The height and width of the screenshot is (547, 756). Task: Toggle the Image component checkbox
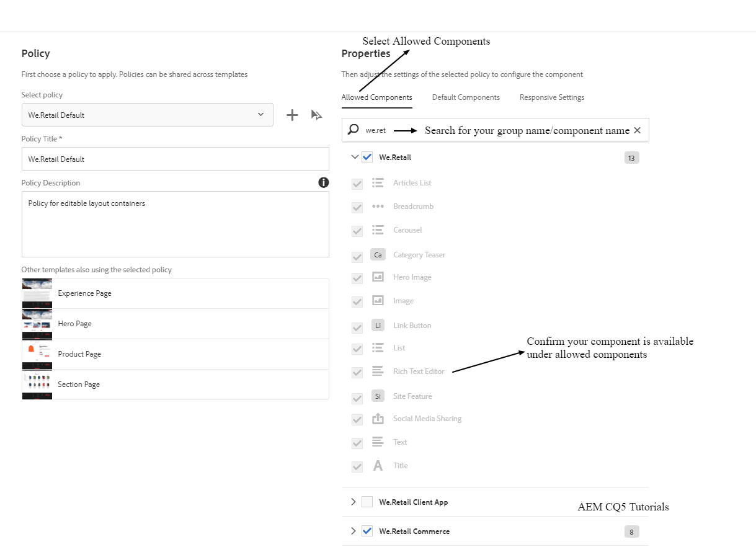[357, 302]
